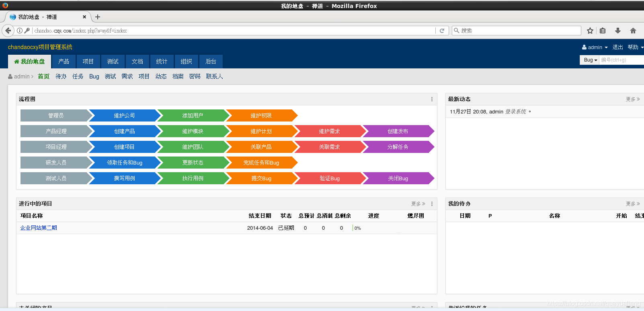644x311 pixels.
Task: Click the search magnifier icon in the search box
Action: [x=456, y=31]
